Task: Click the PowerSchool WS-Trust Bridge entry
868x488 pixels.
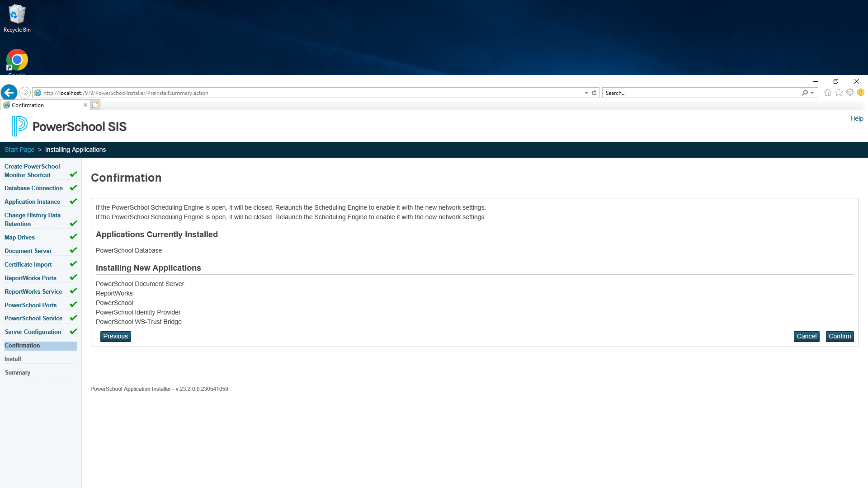Action: pyautogui.click(x=139, y=322)
